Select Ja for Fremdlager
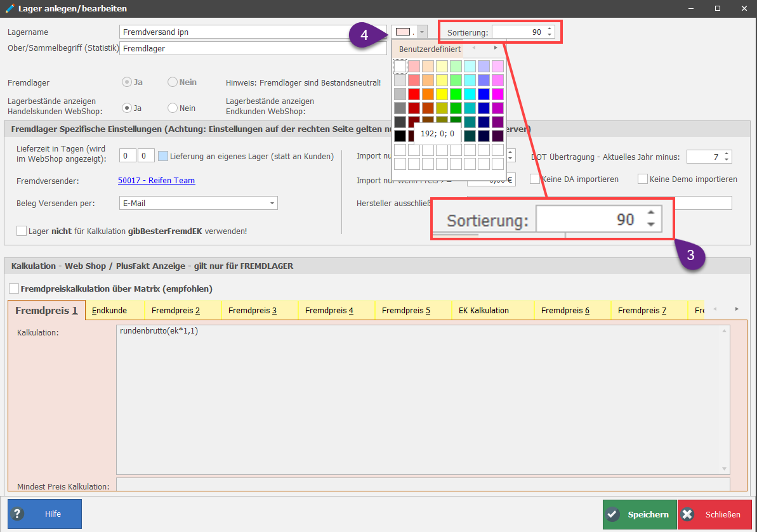Screen dimensions: 757x532 (x=126, y=82)
